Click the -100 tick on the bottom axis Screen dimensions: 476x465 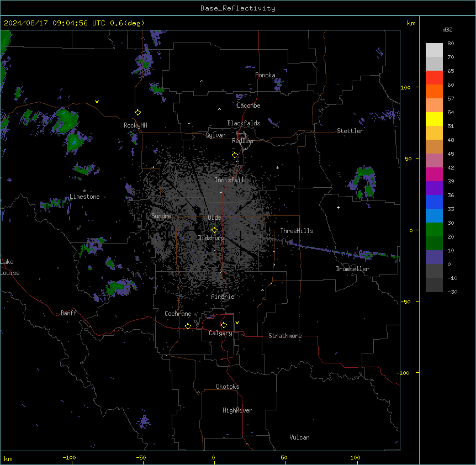69,457
